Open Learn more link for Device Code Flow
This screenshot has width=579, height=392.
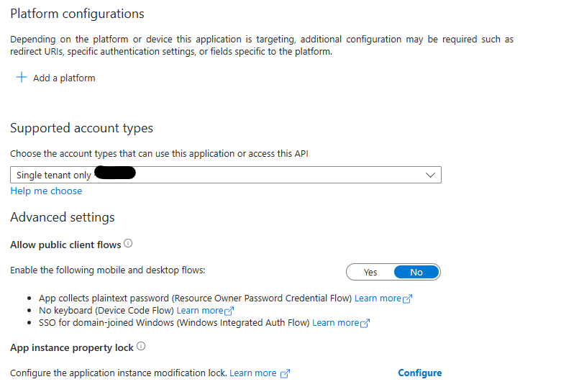[x=200, y=311]
